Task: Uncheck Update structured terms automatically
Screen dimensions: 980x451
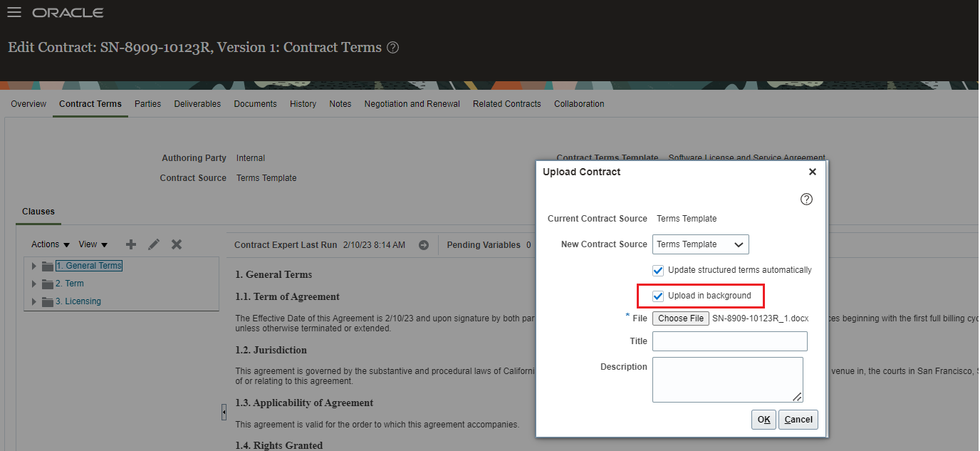Action: click(x=658, y=270)
